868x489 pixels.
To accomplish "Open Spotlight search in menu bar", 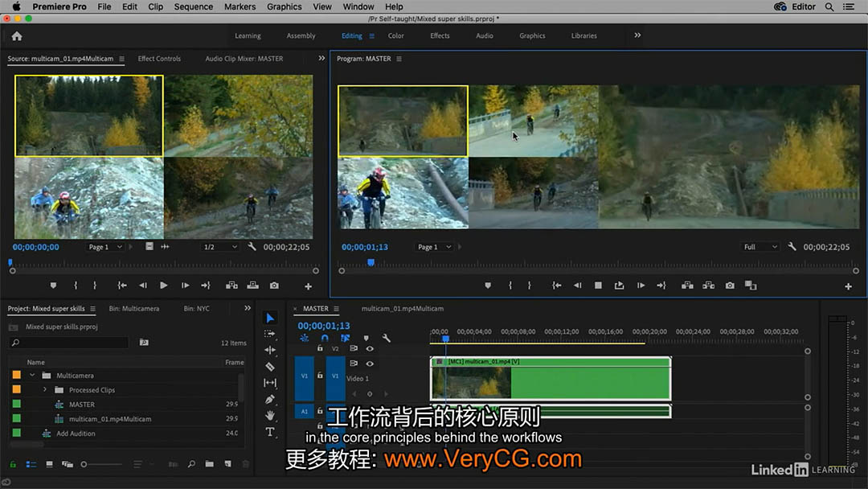I will 829,6.
